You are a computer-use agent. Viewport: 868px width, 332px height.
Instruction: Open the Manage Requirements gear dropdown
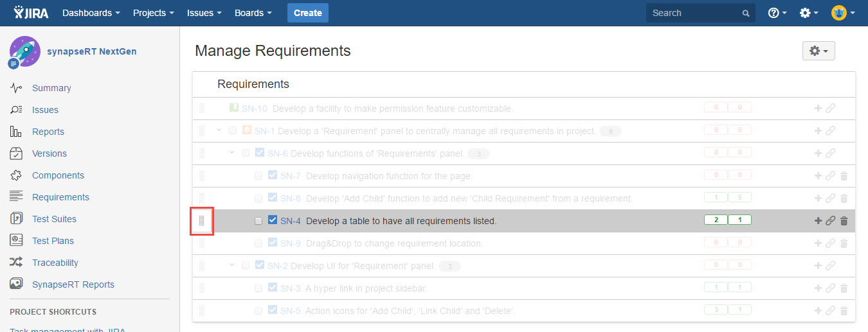tap(818, 51)
